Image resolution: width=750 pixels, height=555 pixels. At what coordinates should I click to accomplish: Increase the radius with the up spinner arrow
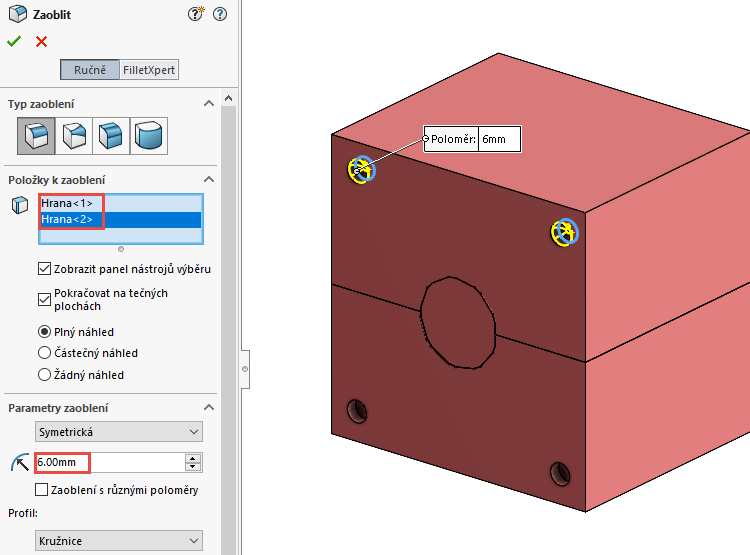point(193,458)
